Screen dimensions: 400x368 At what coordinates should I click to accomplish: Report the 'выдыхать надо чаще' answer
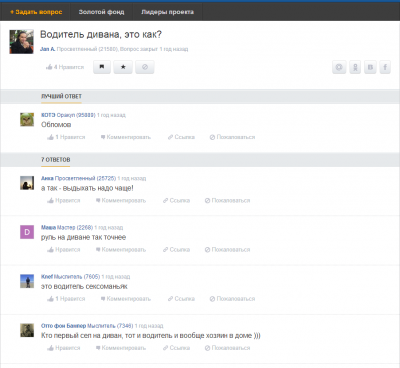coord(227,200)
